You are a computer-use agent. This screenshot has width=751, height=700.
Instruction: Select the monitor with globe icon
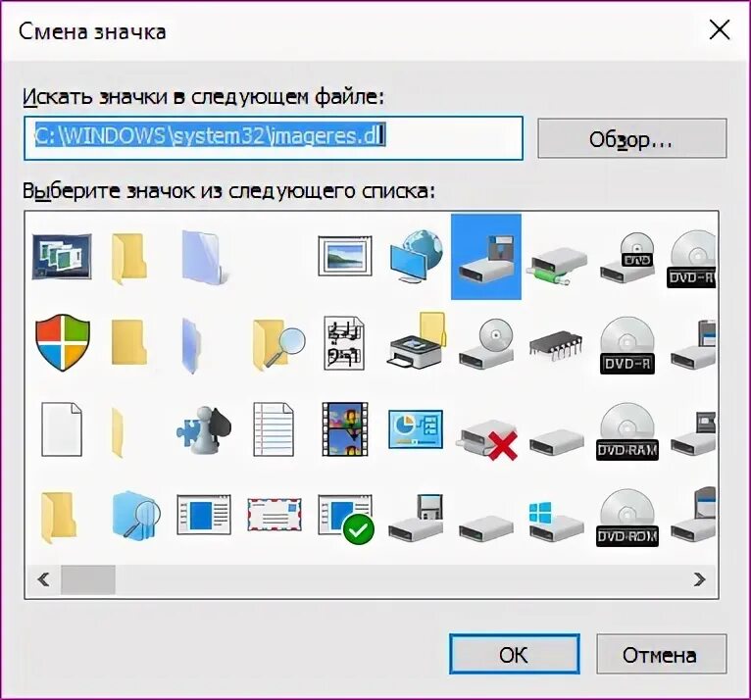[416, 257]
